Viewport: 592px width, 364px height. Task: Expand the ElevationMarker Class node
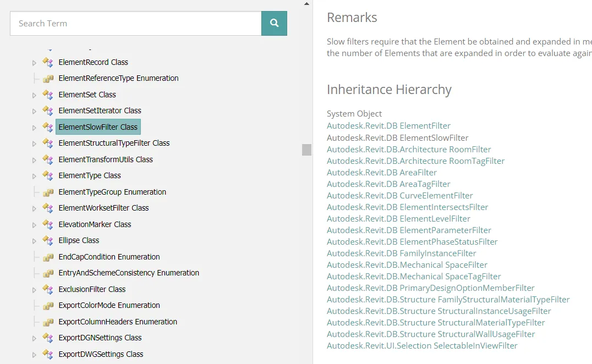(x=34, y=225)
